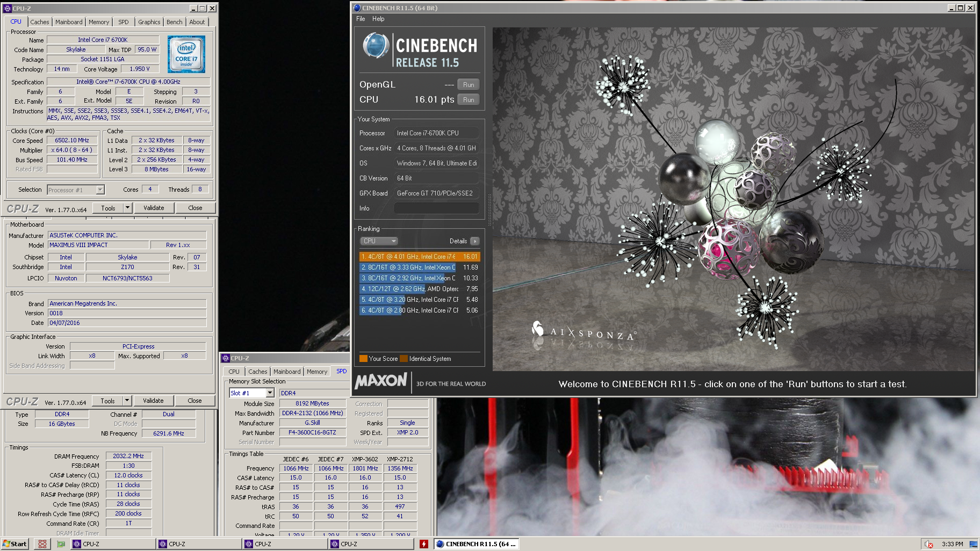Click the show desktop tray icon
Screen dimensions: 980x551
click(x=973, y=544)
